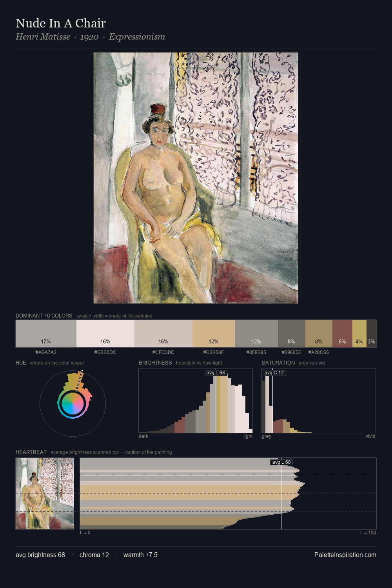The height and width of the screenshot is (588, 392).
Task: Click the 'BRIGHTNESS' section heading
Action: (155, 363)
